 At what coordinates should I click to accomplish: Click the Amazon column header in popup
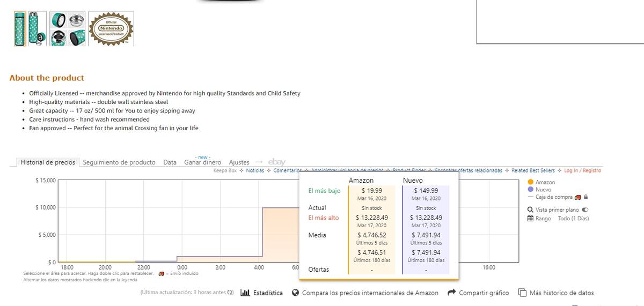(x=361, y=181)
